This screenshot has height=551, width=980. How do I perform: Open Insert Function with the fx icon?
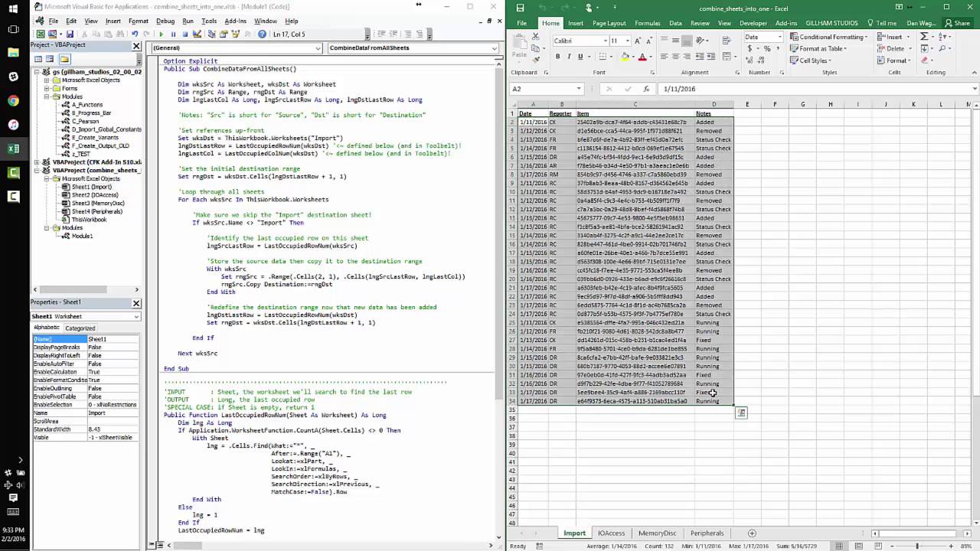[645, 88]
